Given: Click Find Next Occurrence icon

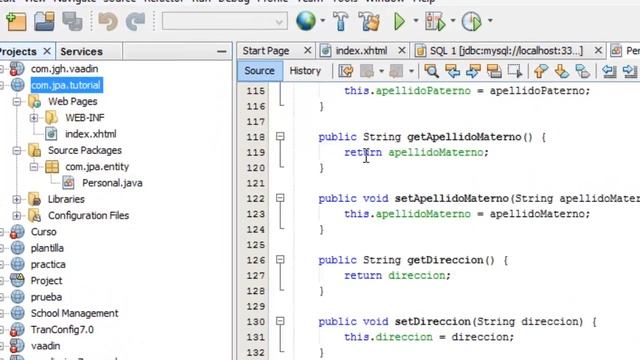Looking at the screenshot, I should pyautogui.click(x=473, y=71).
